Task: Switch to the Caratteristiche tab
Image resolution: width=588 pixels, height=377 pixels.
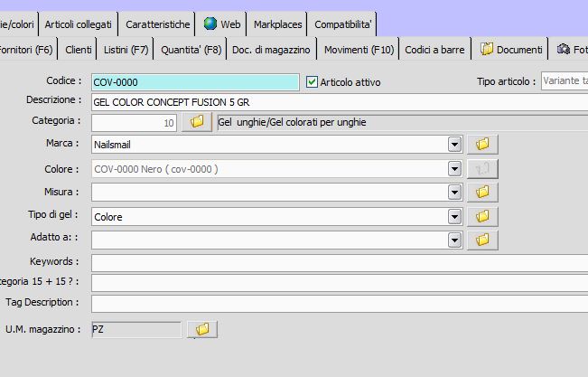Action: [x=157, y=24]
